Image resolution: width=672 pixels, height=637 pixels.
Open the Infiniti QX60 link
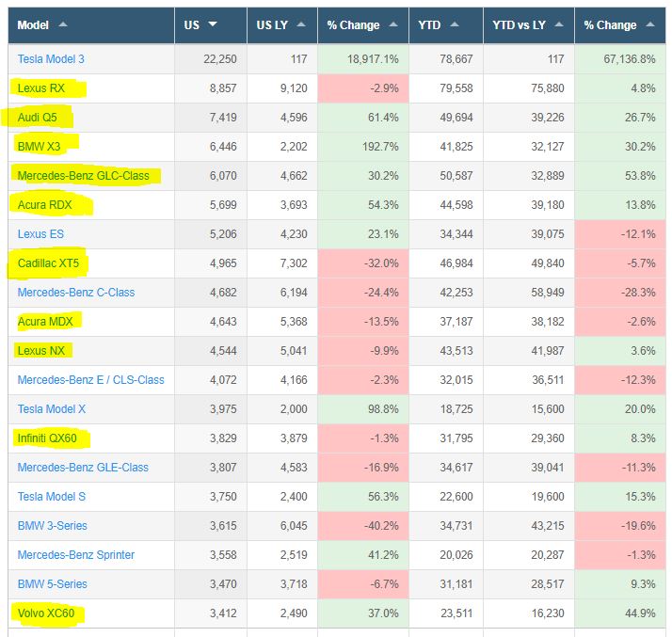click(x=47, y=438)
